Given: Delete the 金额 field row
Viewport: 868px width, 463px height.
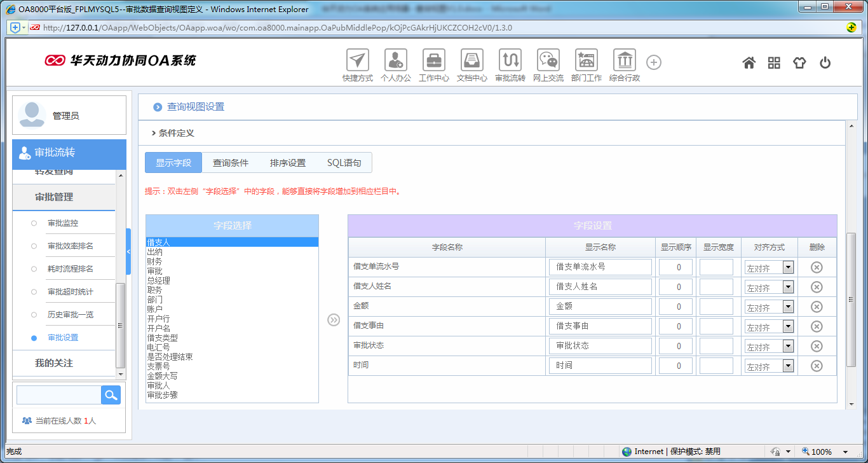Looking at the screenshot, I should coord(817,307).
